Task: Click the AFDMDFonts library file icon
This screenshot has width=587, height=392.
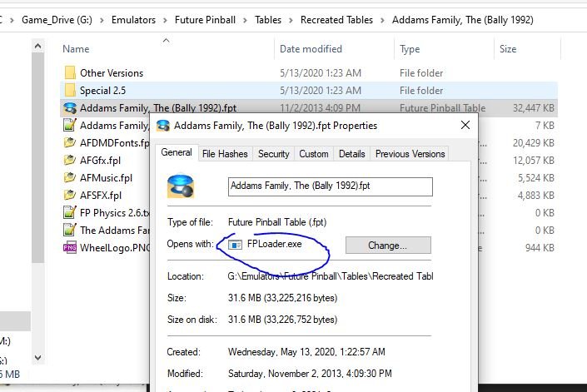Action: [x=70, y=142]
